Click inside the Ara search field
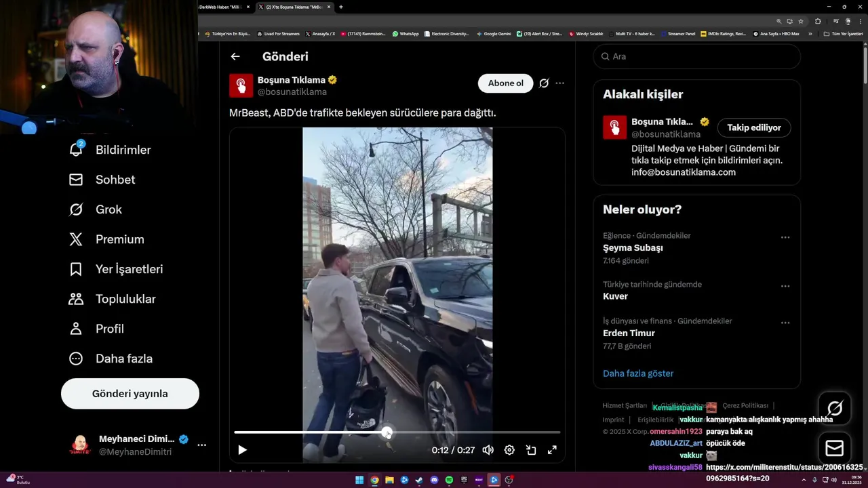Viewport: 868px width, 488px height. (x=697, y=56)
